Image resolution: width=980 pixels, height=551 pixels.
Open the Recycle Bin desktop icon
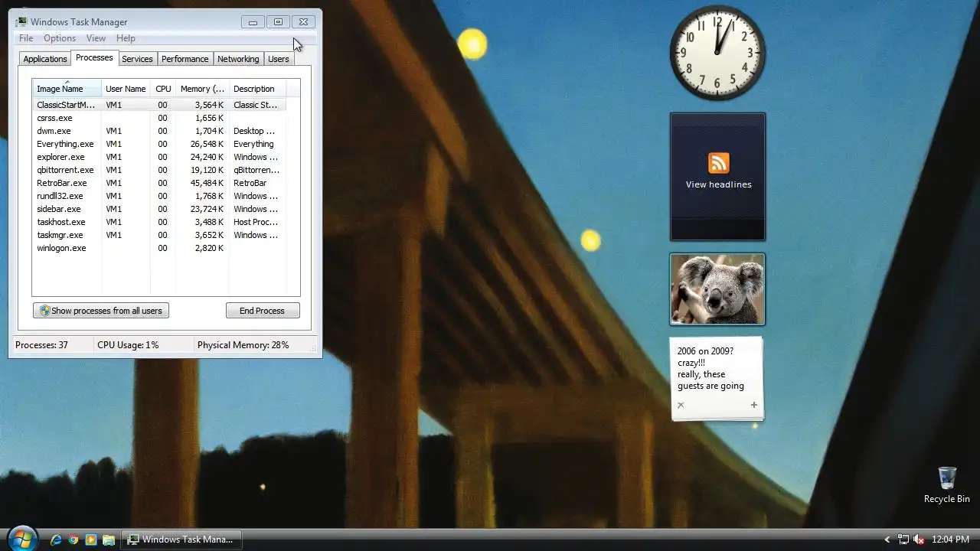[x=946, y=485]
